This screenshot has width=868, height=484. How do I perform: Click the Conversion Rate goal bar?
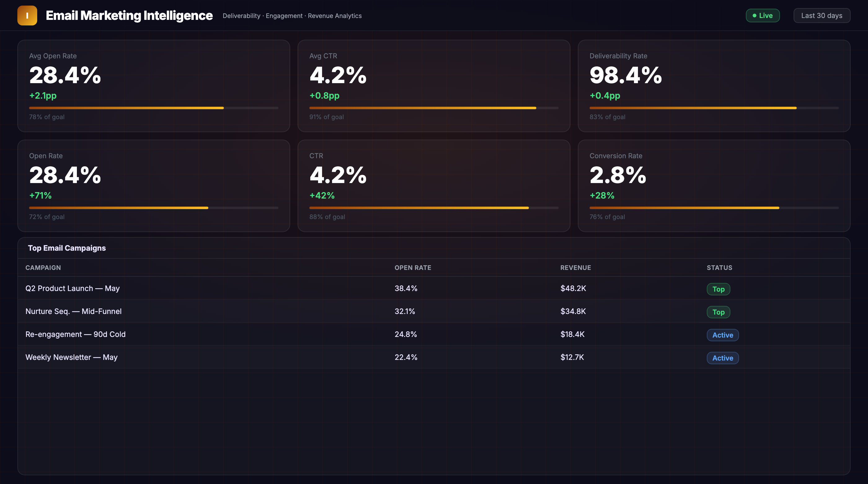[714, 208]
